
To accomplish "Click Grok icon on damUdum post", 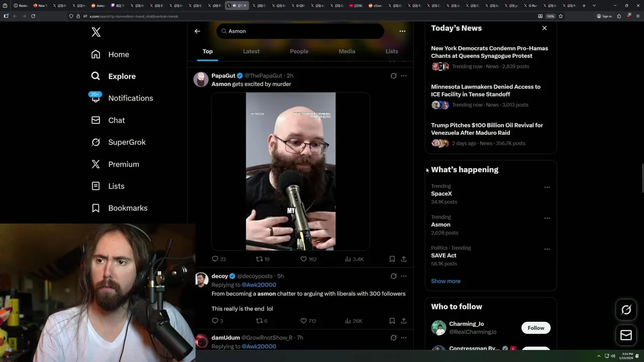I will pyautogui.click(x=393, y=338).
